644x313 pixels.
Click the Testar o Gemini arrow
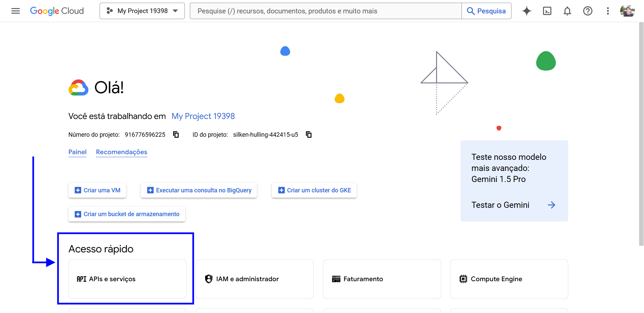tap(551, 205)
